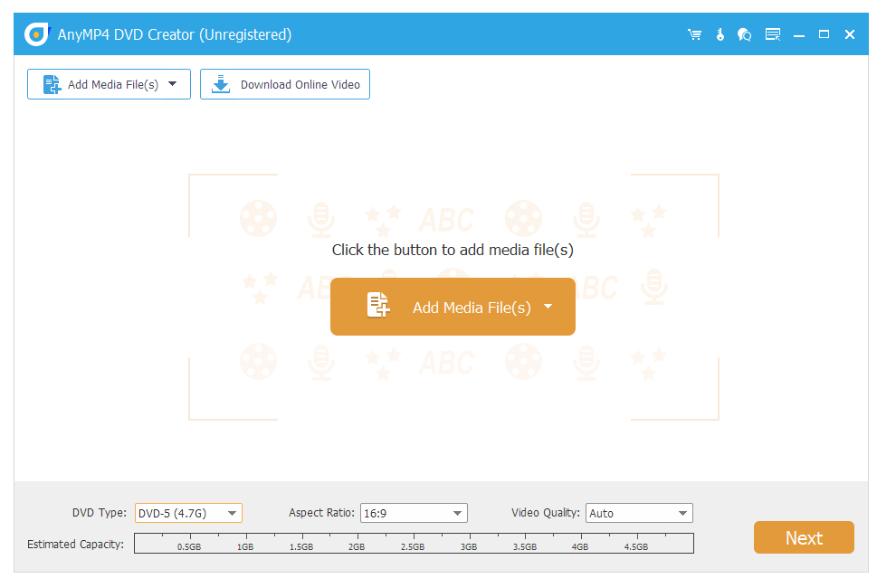Maximize the DVD Creator window

824,35
